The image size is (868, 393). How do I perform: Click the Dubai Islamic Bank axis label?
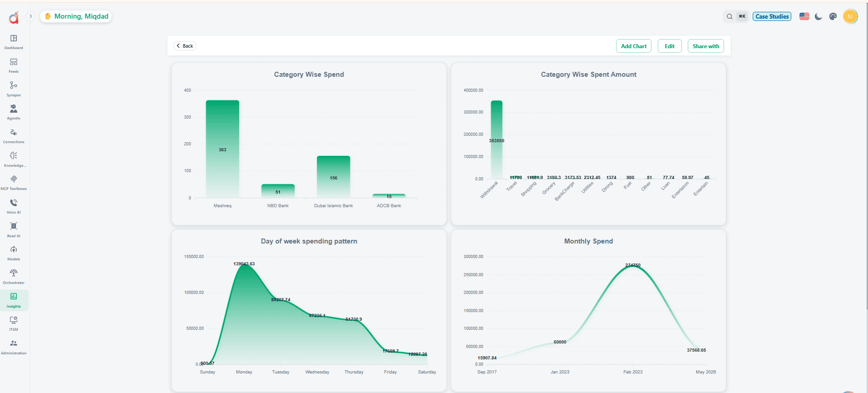click(334, 206)
